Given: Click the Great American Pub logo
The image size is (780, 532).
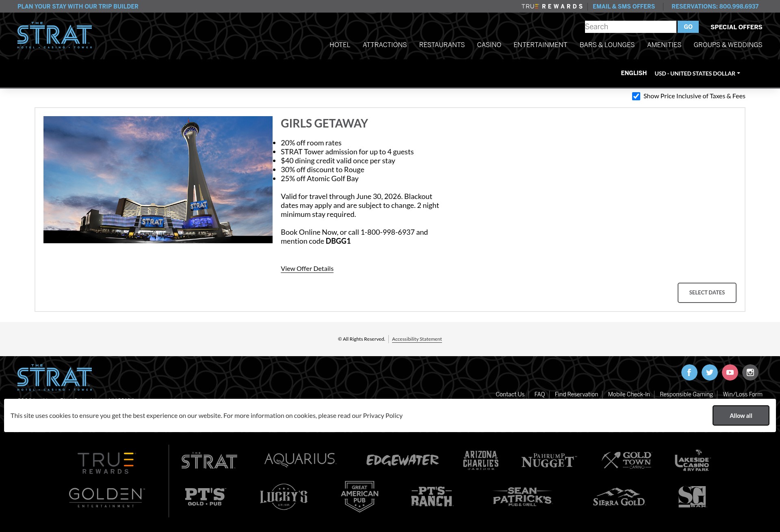Looking at the screenshot, I should pos(360,496).
